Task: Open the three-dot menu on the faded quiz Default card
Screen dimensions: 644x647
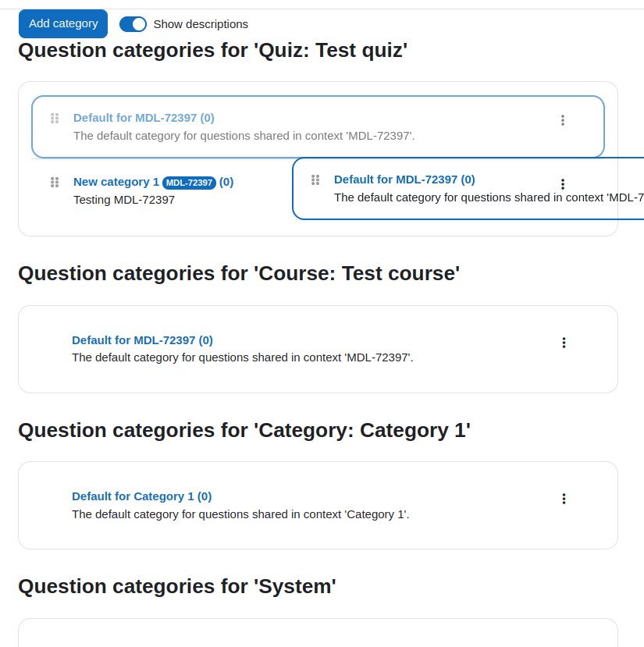Action: [x=563, y=120]
